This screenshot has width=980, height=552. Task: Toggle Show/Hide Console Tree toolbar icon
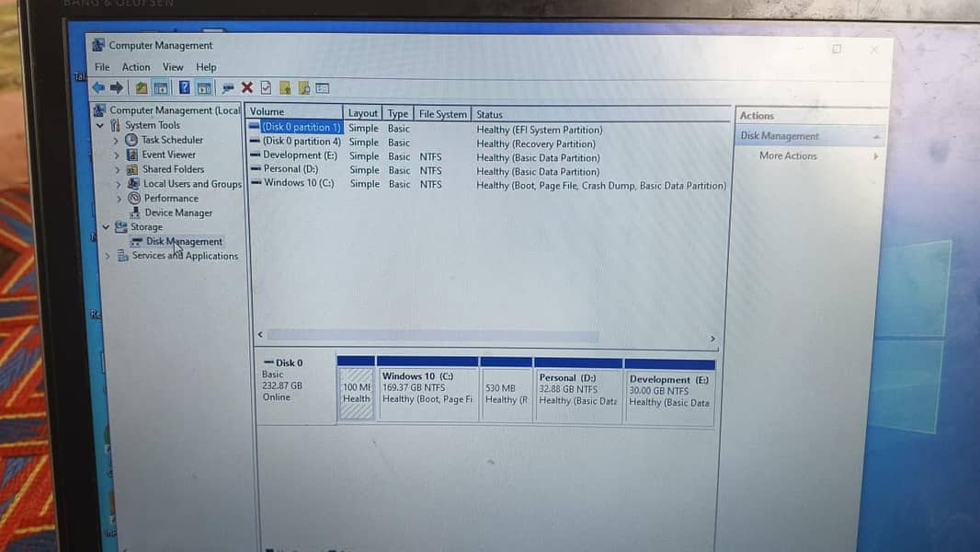[x=161, y=88]
